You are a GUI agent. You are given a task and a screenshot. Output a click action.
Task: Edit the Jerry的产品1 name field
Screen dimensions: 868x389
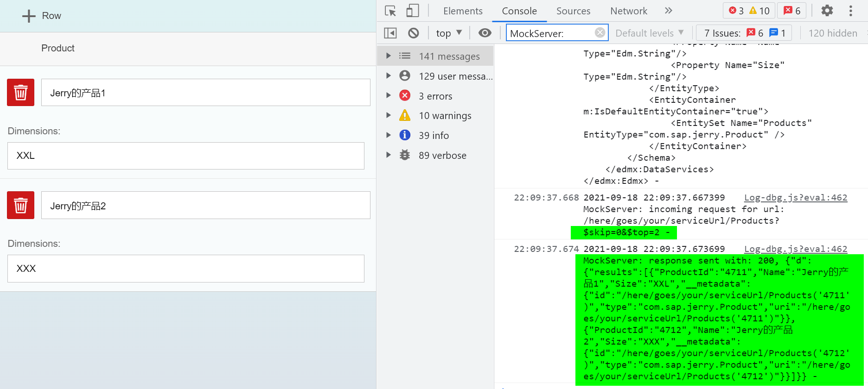[x=205, y=93]
